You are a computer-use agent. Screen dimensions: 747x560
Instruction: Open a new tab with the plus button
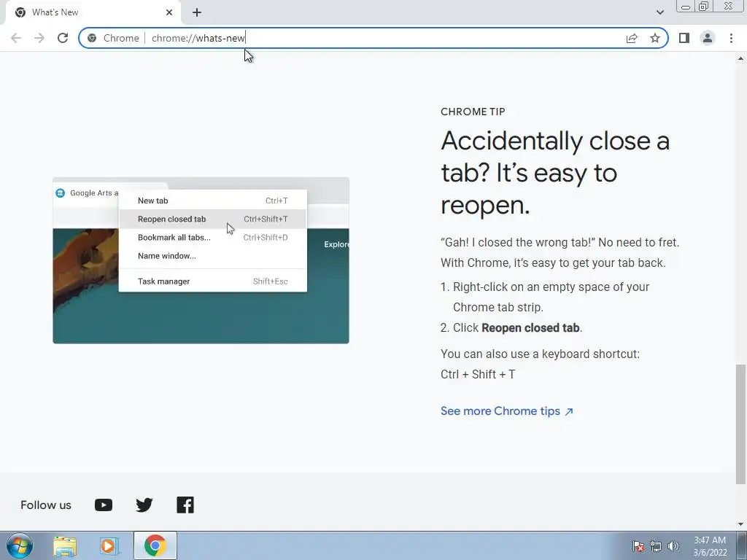197,12
